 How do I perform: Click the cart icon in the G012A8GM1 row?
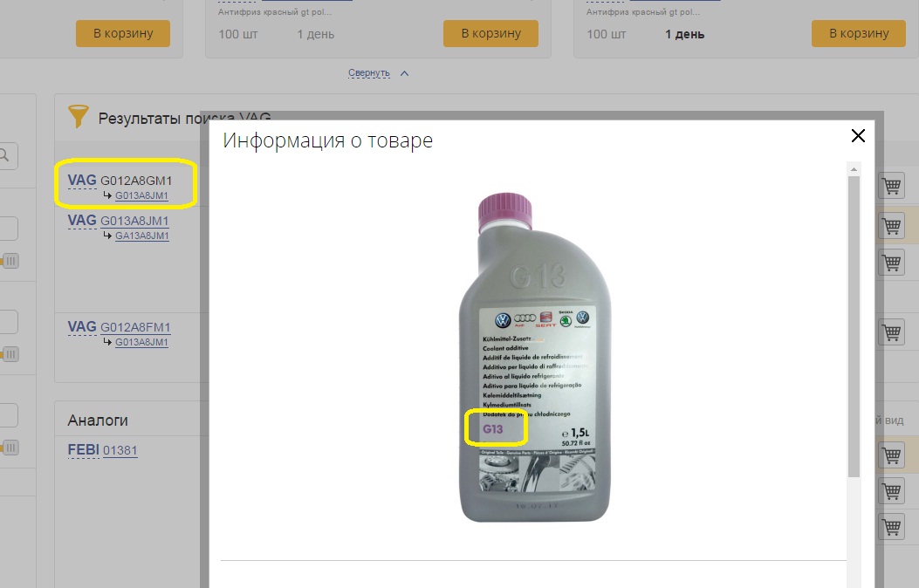point(891,186)
